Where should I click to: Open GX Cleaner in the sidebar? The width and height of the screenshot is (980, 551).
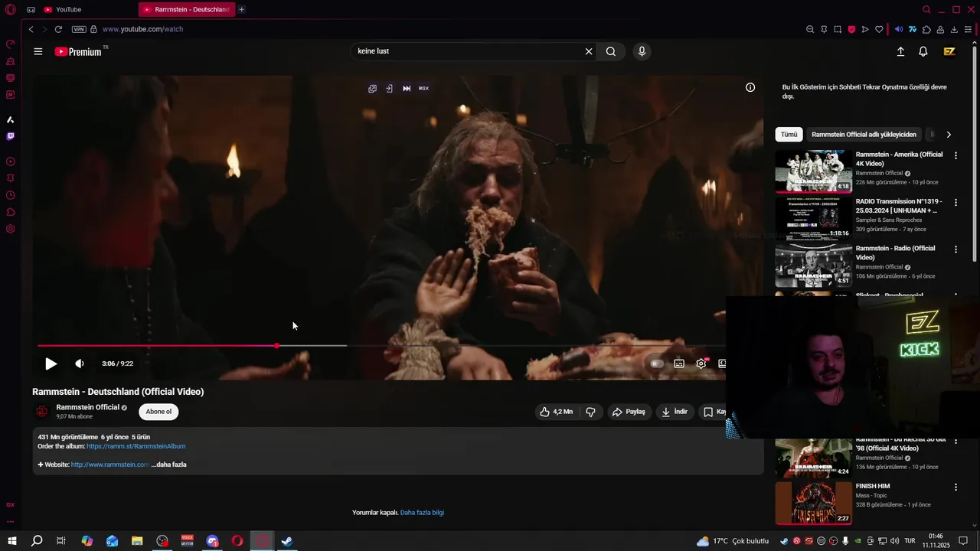tap(11, 61)
